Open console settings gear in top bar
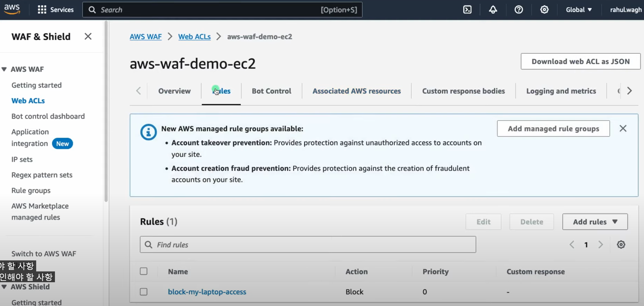Screen dimensions: 644x306 tap(544, 10)
